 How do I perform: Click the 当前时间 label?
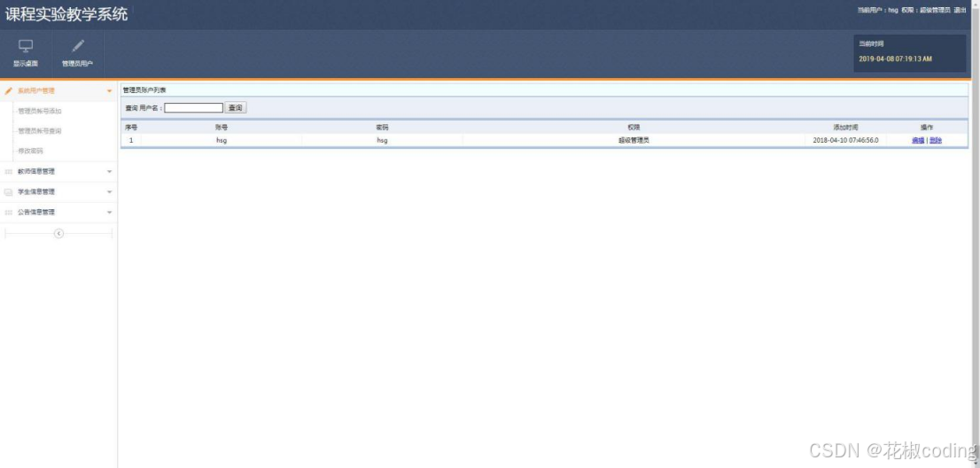[871, 43]
